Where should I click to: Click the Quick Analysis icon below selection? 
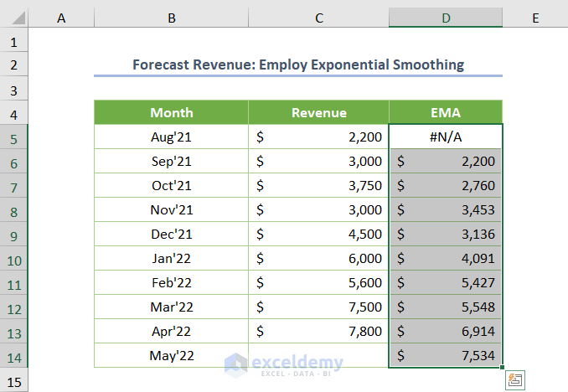(515, 379)
